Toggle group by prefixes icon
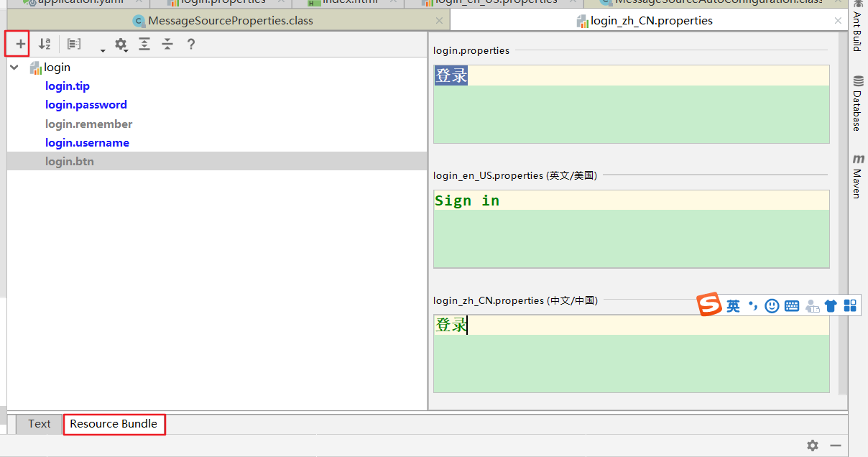Image resolution: width=868 pixels, height=457 pixels. (x=74, y=44)
